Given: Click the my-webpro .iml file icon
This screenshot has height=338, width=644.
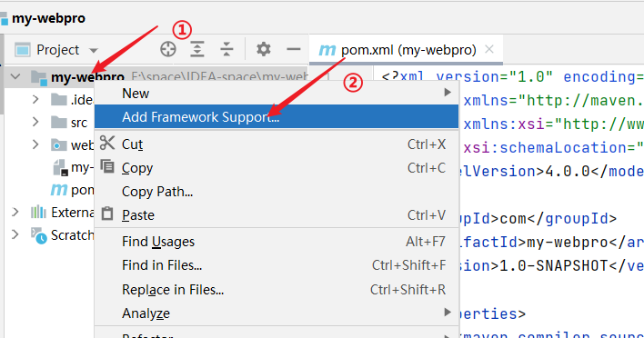Looking at the screenshot, I should click(60, 167).
